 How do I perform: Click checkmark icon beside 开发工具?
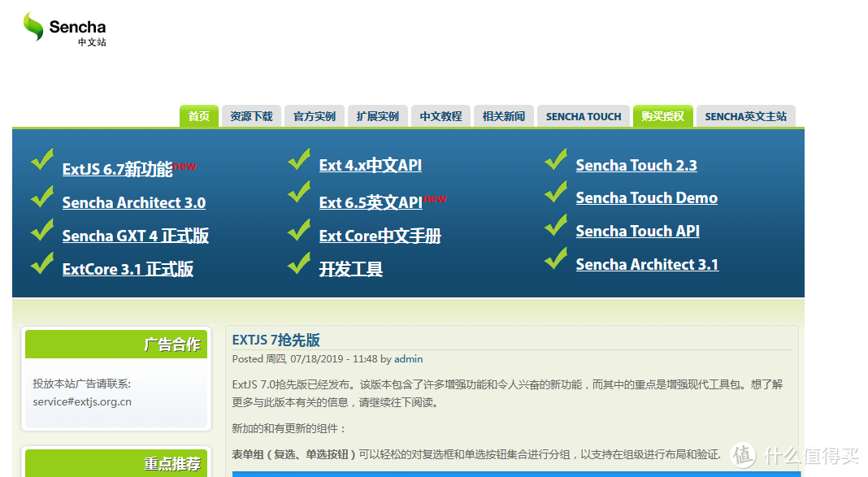pos(299,262)
